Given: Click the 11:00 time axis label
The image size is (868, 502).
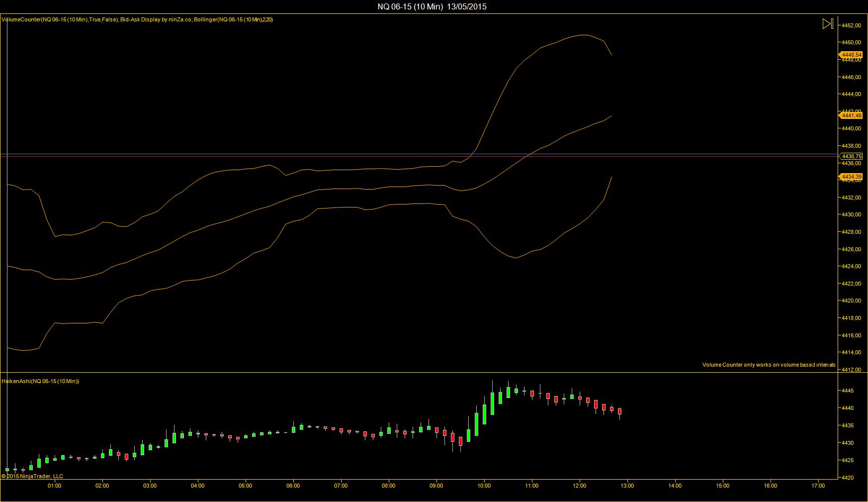Looking at the screenshot, I should tap(532, 486).
